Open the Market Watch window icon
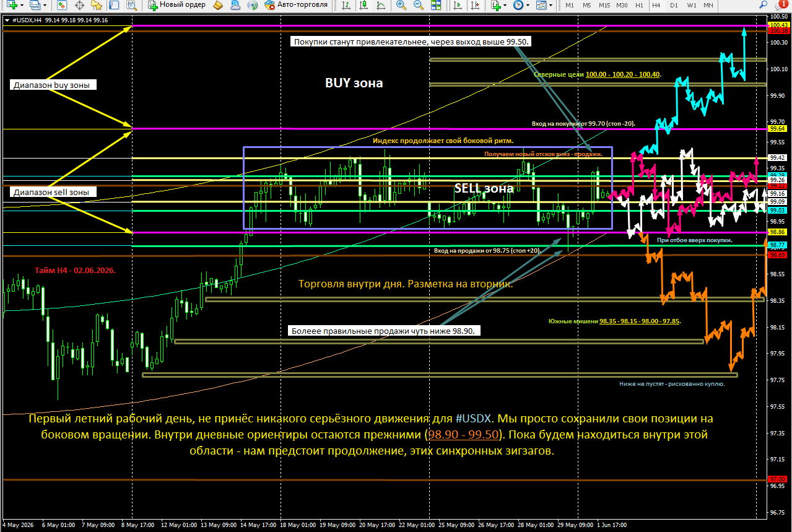This screenshot has width=792, height=532. pos(62,5)
